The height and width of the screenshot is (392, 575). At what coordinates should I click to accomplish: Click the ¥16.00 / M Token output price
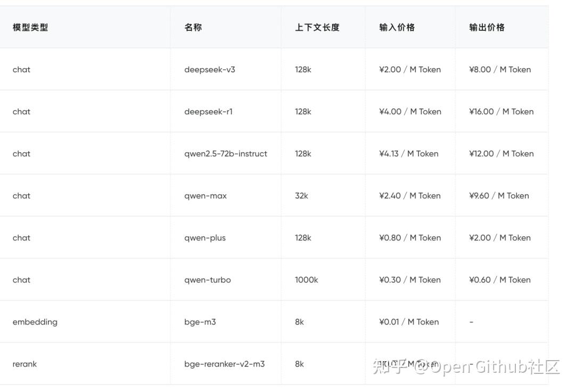pos(502,112)
